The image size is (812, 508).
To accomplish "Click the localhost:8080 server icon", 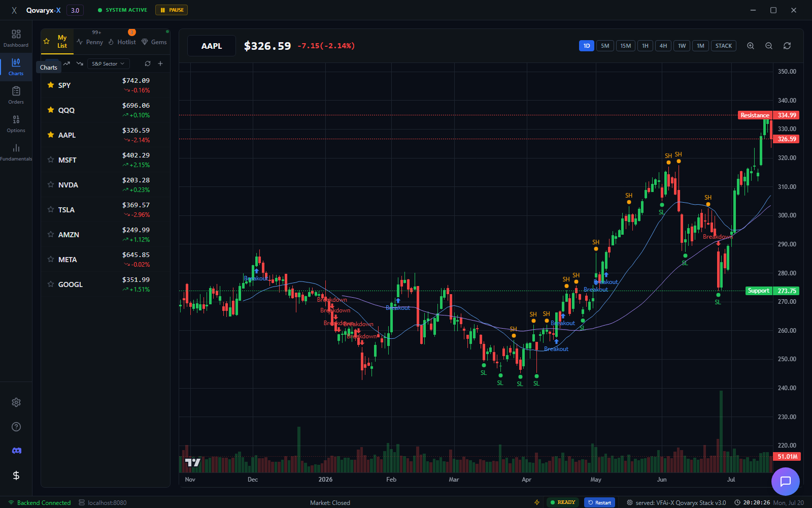I will [82, 502].
